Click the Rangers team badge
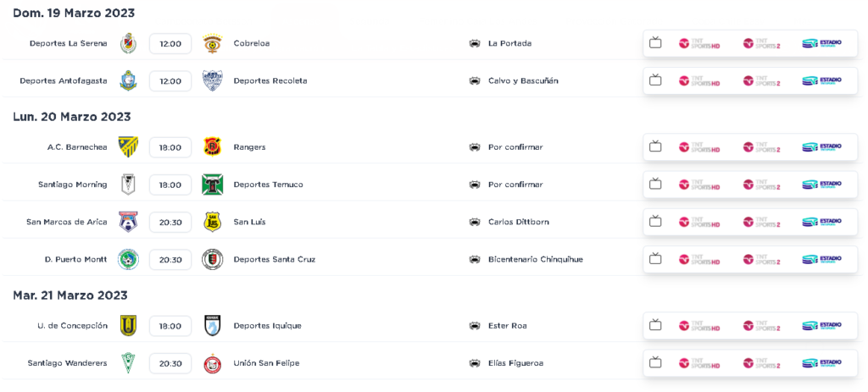Screen dimensions: 868x392 click(213, 147)
